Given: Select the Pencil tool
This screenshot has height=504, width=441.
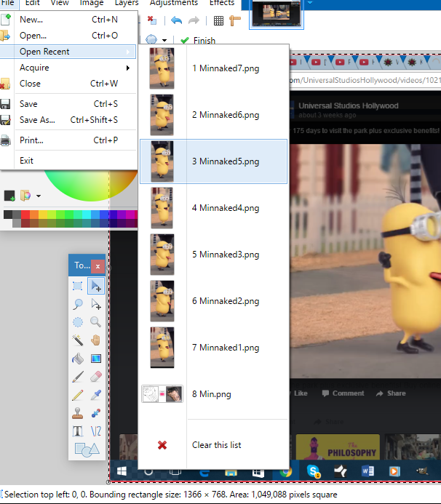Looking at the screenshot, I should click(x=78, y=395).
